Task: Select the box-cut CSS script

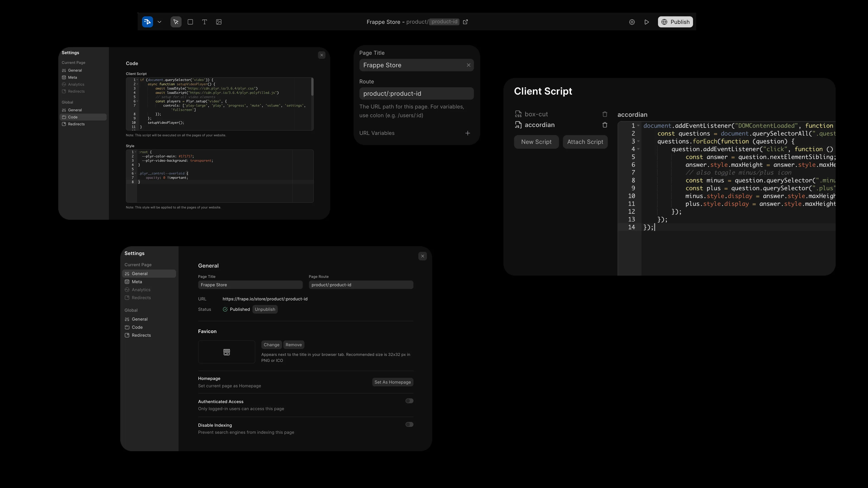Action: tap(536, 114)
